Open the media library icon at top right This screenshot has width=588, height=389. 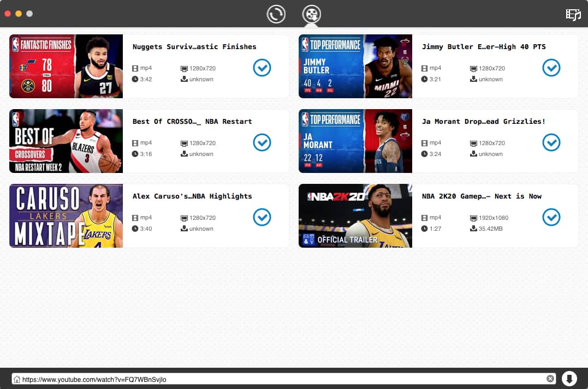click(x=573, y=15)
